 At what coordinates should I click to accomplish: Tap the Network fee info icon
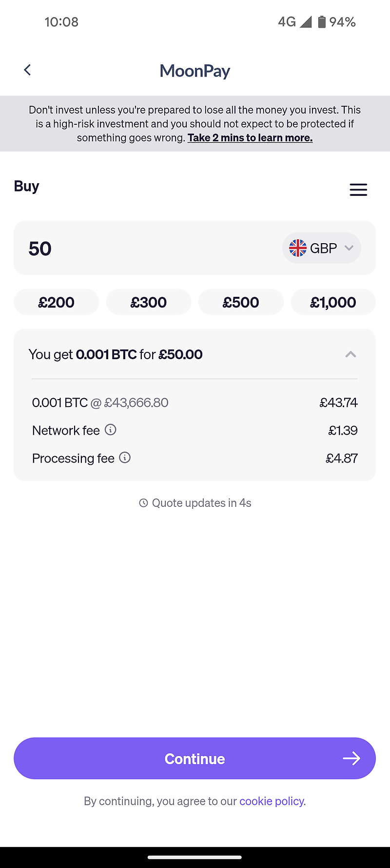click(x=111, y=430)
